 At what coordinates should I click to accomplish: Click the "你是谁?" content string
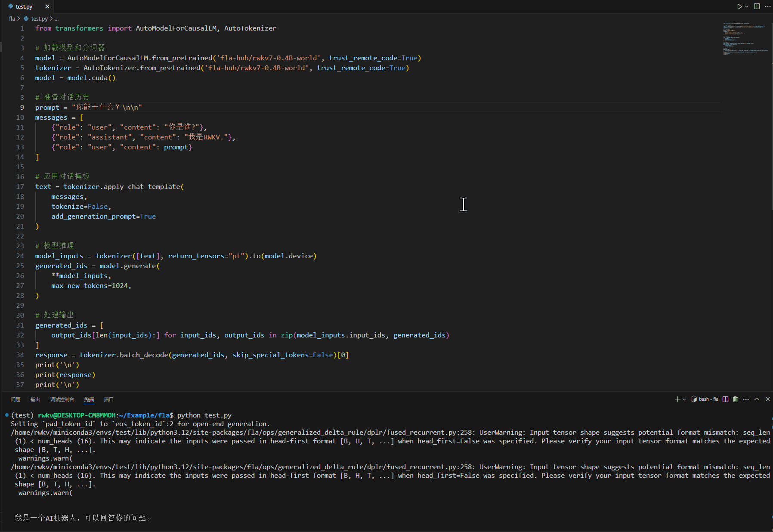tap(182, 127)
